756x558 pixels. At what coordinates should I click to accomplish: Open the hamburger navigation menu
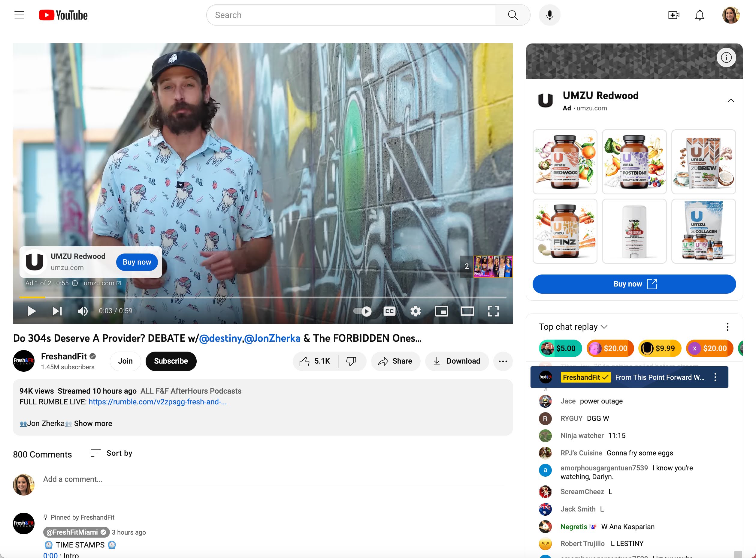(x=19, y=15)
